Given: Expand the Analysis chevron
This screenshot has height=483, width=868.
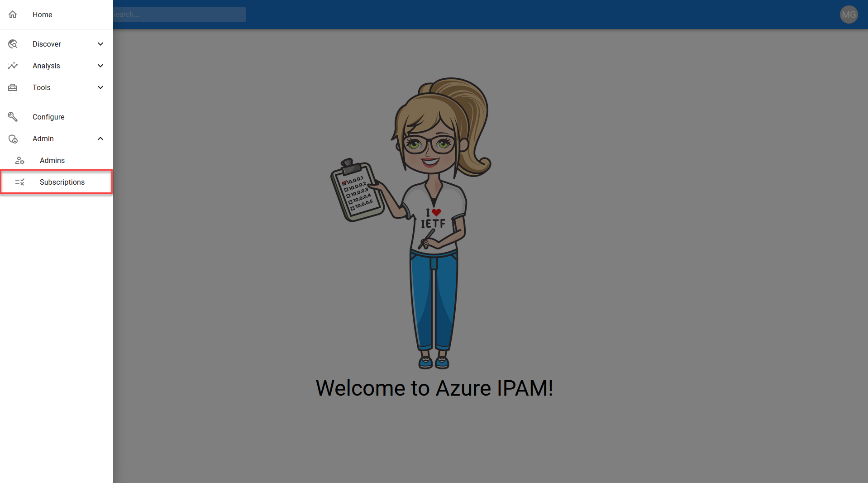Looking at the screenshot, I should pos(100,66).
